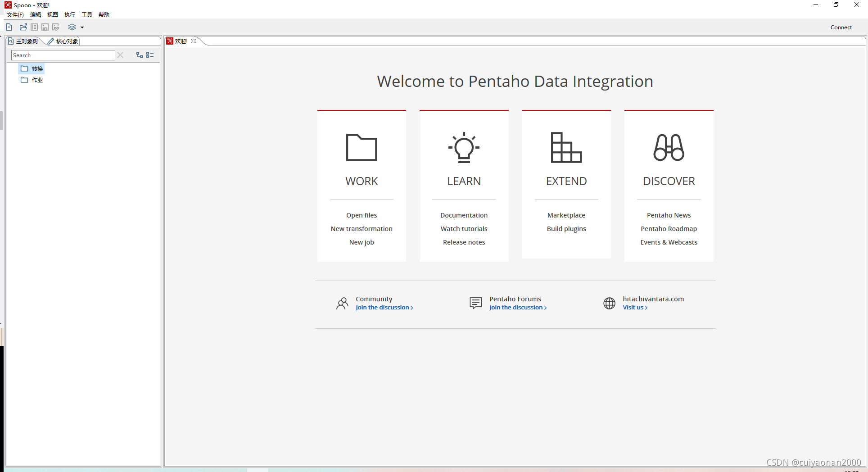
Task: Click the Save toolbar icon
Action: click(45, 27)
